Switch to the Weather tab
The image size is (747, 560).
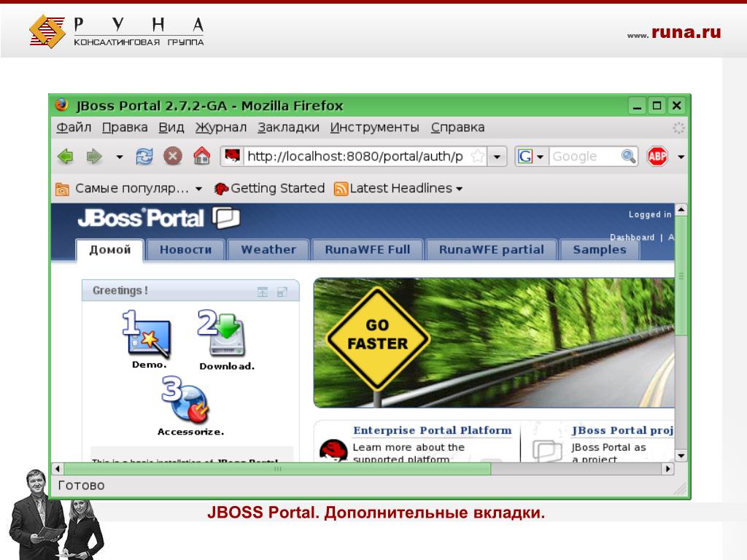pos(268,249)
